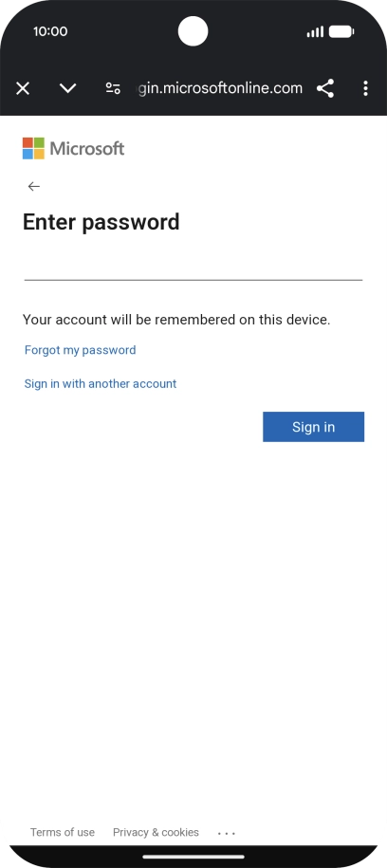Open site settings tune icon beside URL
387x868 pixels.
[113, 88]
